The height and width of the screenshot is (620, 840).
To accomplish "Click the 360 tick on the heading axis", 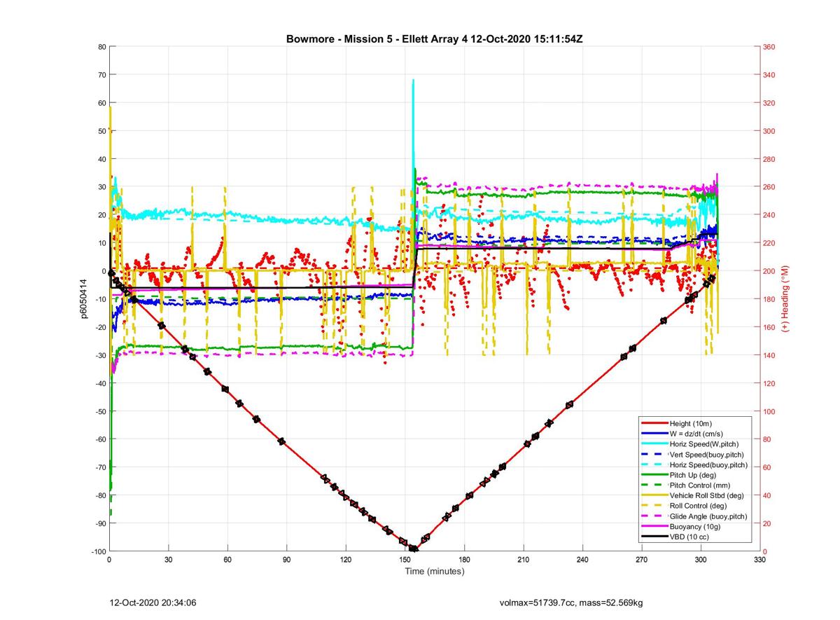I will point(769,47).
